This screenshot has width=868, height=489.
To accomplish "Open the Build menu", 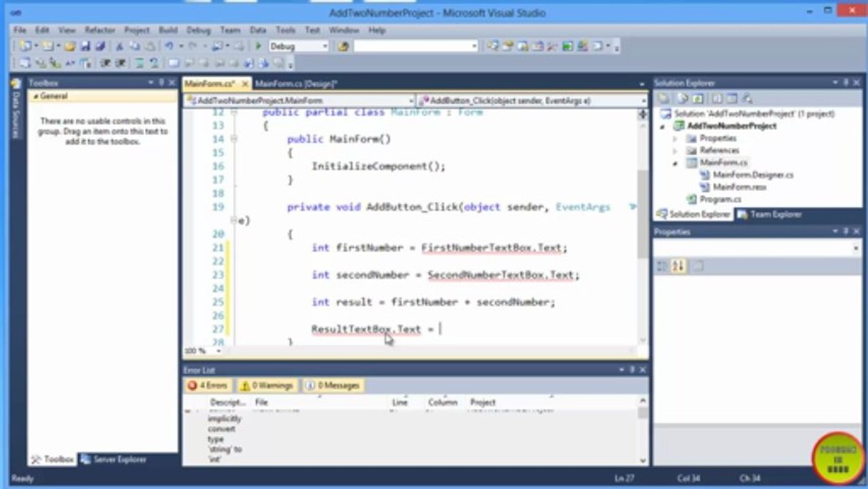I will [x=168, y=31].
